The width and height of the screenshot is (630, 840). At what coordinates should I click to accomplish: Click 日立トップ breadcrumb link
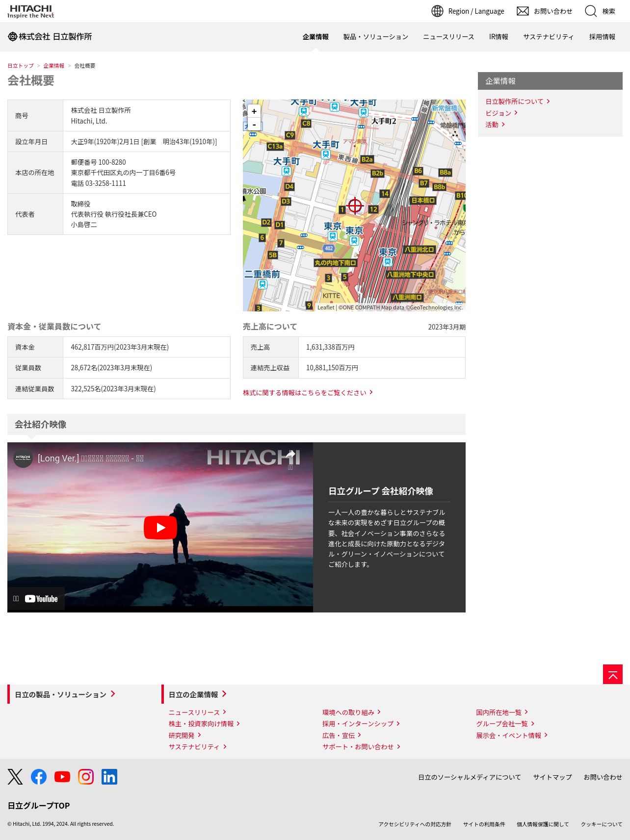pyautogui.click(x=21, y=66)
